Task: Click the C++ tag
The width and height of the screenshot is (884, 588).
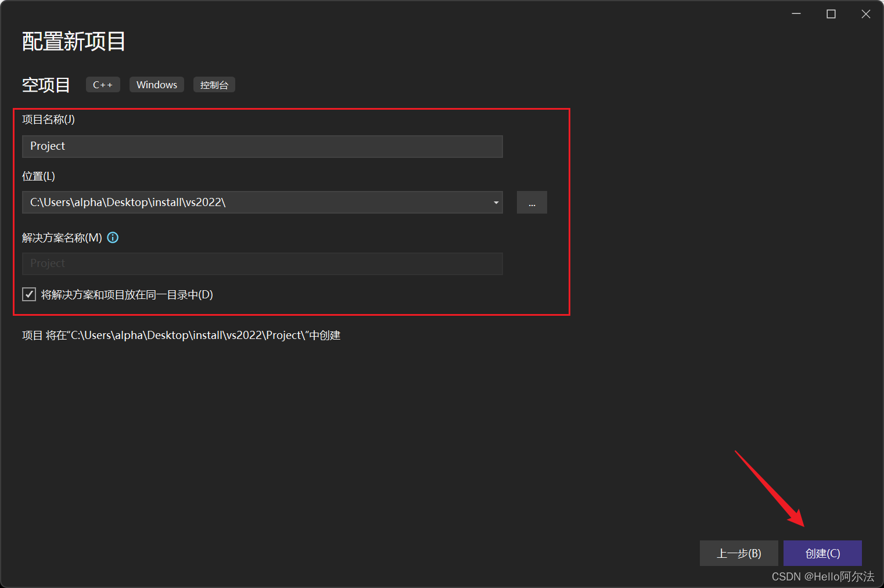Action: click(103, 85)
